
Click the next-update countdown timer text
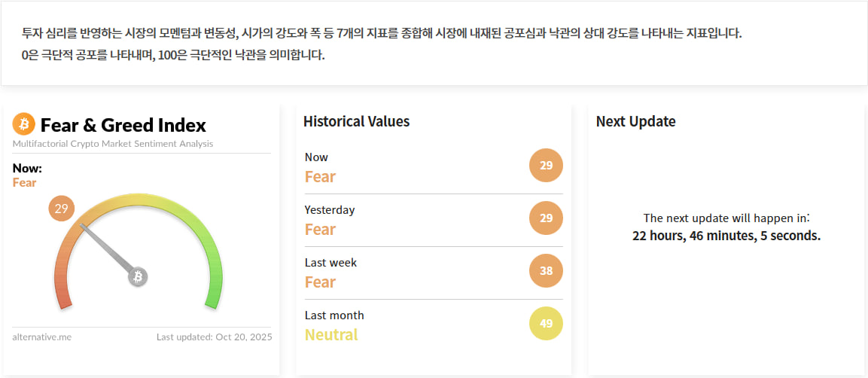pos(726,236)
